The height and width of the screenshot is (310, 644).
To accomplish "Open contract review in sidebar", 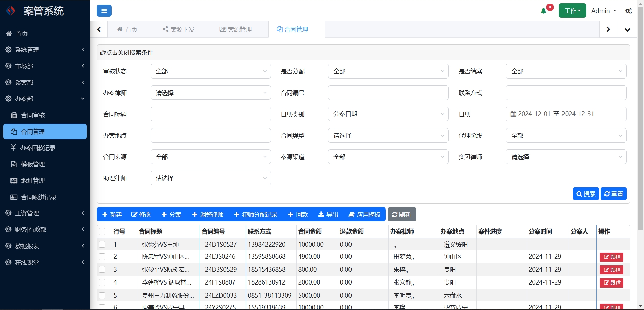I will 33,115.
